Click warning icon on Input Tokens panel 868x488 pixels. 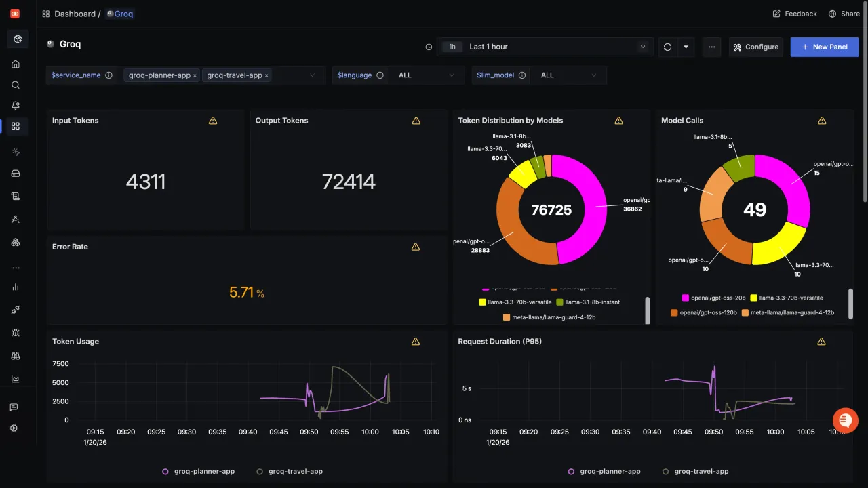[213, 121]
